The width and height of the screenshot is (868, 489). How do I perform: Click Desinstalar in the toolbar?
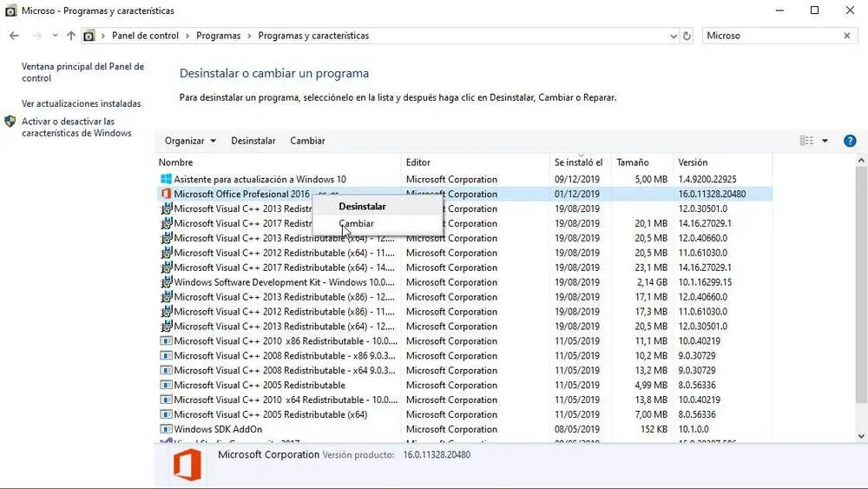coord(253,141)
